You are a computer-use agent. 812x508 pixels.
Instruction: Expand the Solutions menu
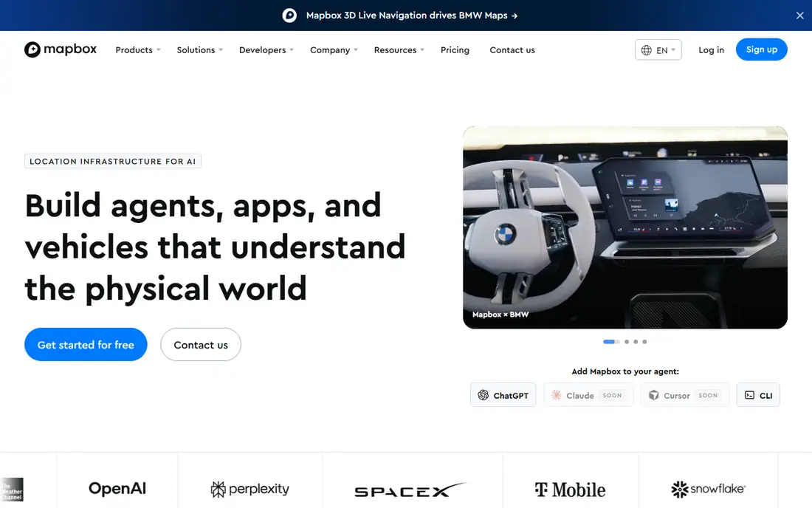(199, 50)
